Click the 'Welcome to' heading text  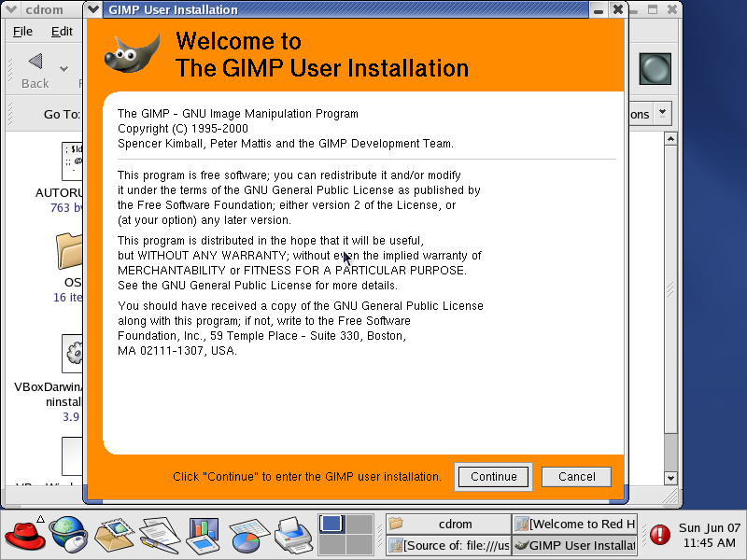coord(239,41)
